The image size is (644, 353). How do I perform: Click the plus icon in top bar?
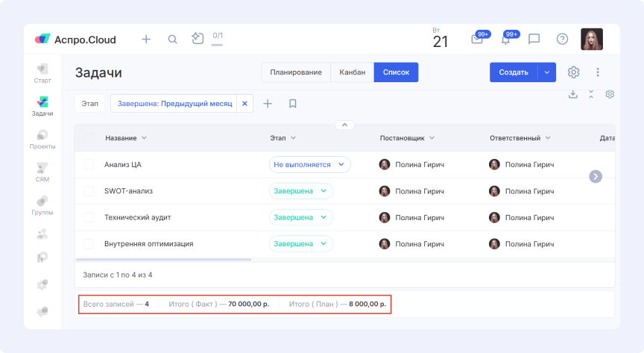click(146, 40)
